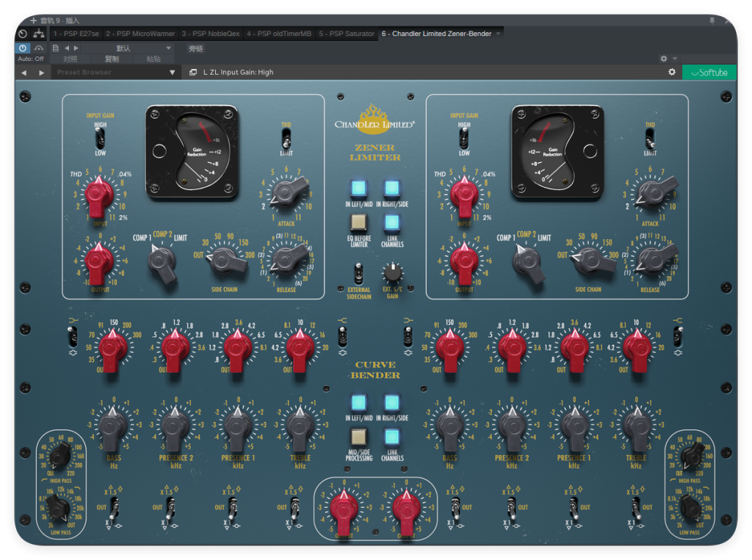Toggle Curve Bender IN RIGHT/SIDE button

point(392,402)
